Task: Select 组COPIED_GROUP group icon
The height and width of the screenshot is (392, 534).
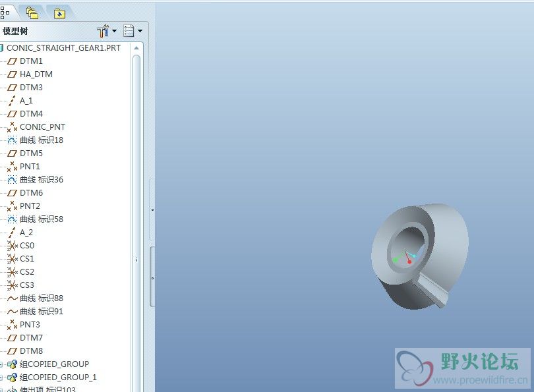Action: [13, 364]
